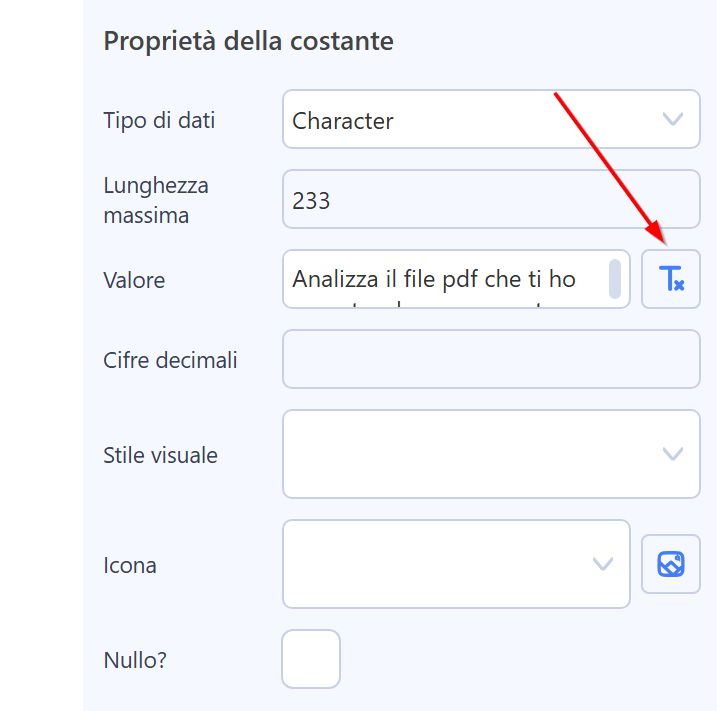Screen dimensions: 717x711
Task: Select the empty Cifre decimali input
Action: coord(491,359)
